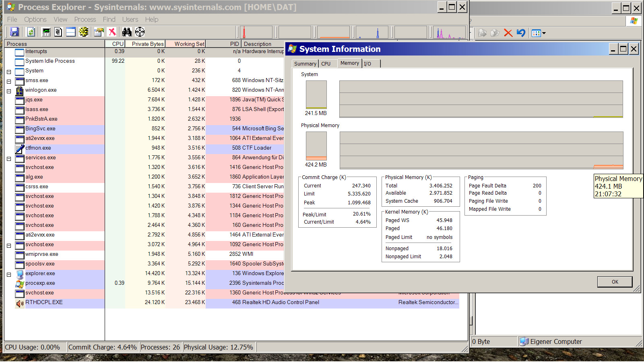Viewport: 644px width, 362px height.
Task: Open the Users menu
Action: pyautogui.click(x=130, y=19)
